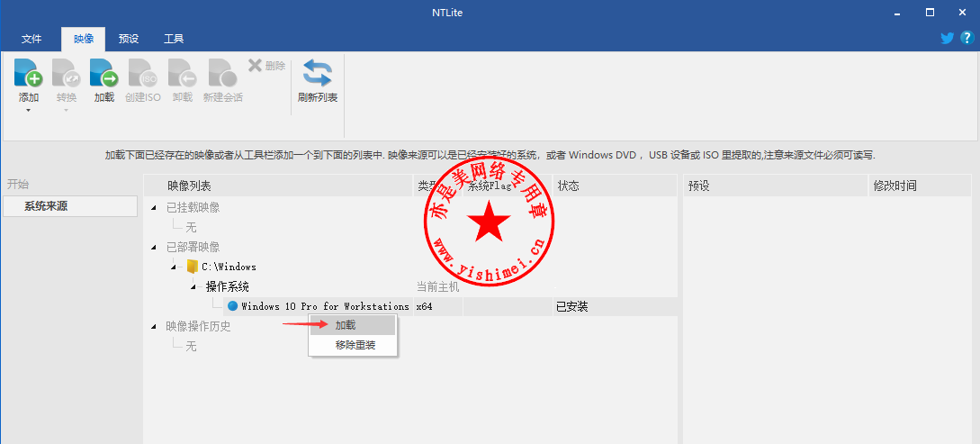Click the 修改时间 column header
Screen dimensions: 980x444
tap(920, 186)
